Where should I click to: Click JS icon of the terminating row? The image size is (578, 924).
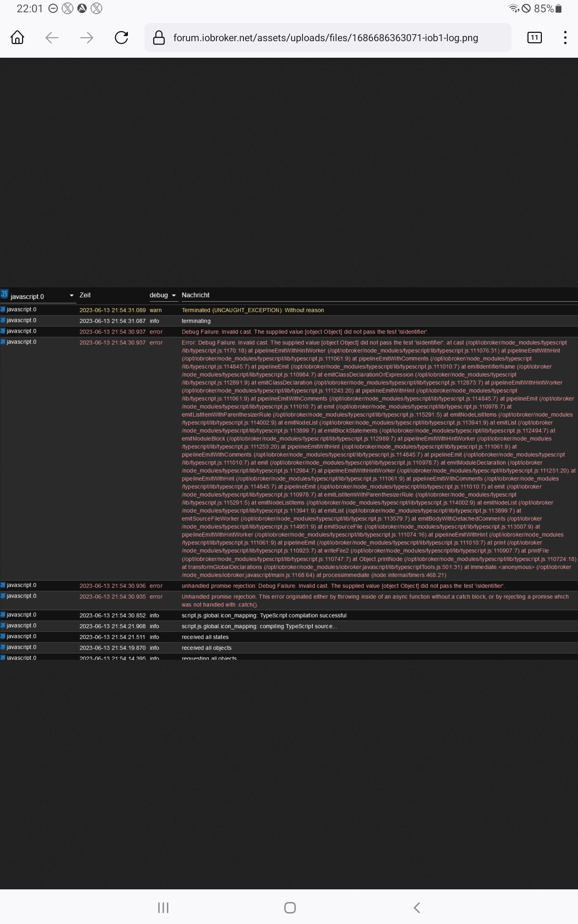point(3,320)
